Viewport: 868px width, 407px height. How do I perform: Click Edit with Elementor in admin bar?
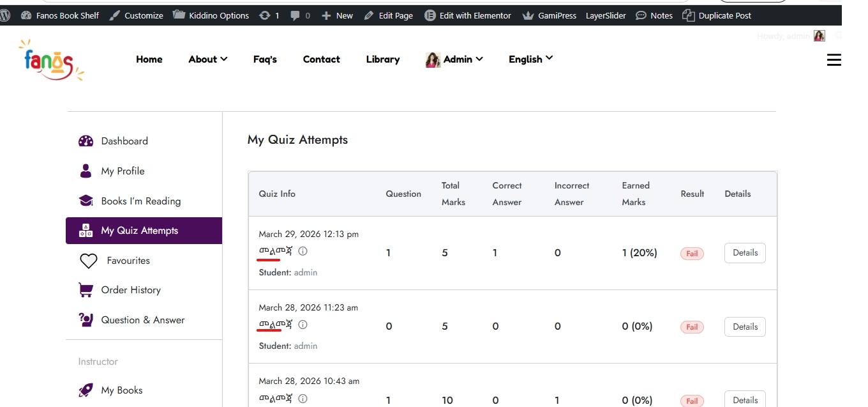pyautogui.click(x=468, y=15)
